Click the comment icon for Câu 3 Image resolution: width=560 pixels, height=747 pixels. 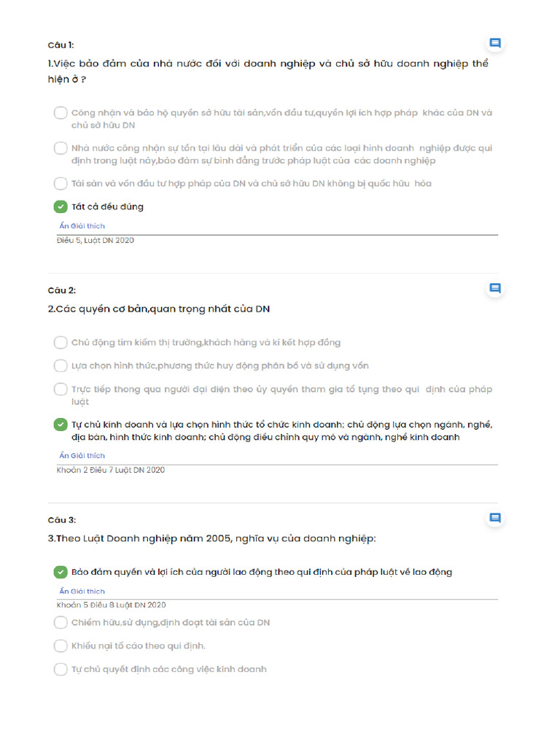coord(495,519)
